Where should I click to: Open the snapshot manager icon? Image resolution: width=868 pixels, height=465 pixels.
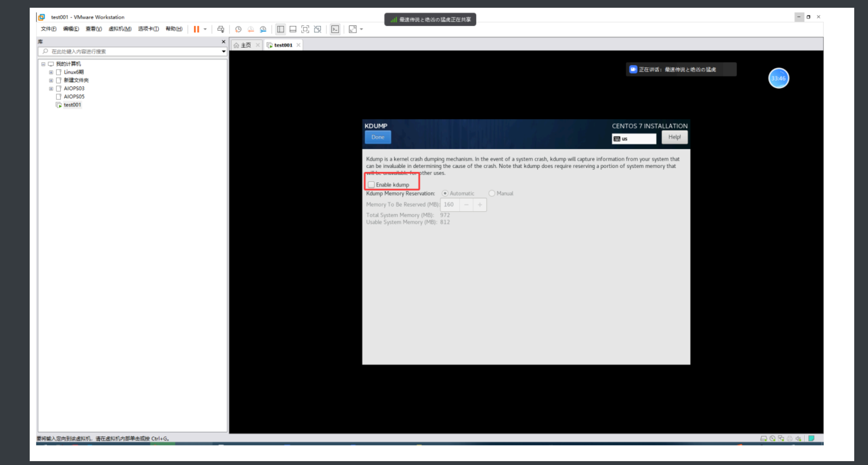pyautogui.click(x=263, y=29)
